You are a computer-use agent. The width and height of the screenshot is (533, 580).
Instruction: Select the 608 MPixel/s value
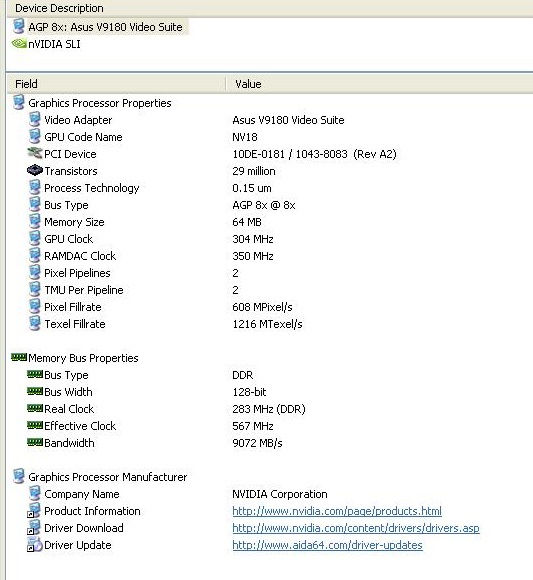(262, 307)
